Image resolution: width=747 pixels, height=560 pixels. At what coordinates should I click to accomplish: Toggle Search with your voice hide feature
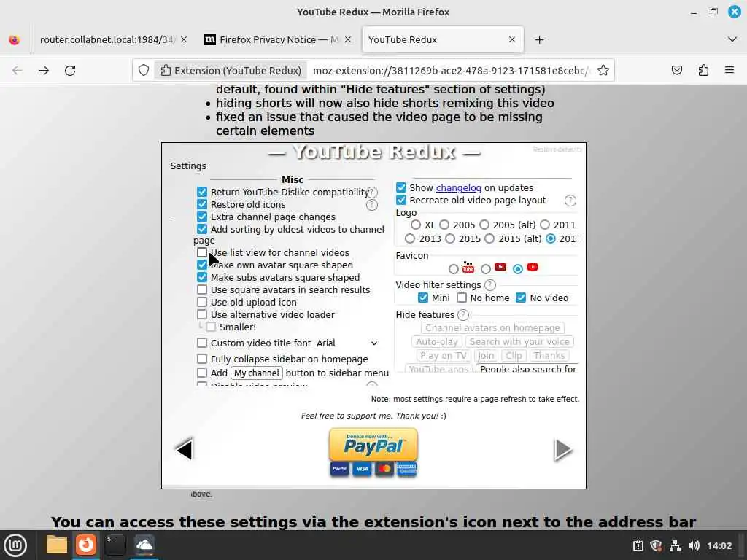[x=519, y=341]
